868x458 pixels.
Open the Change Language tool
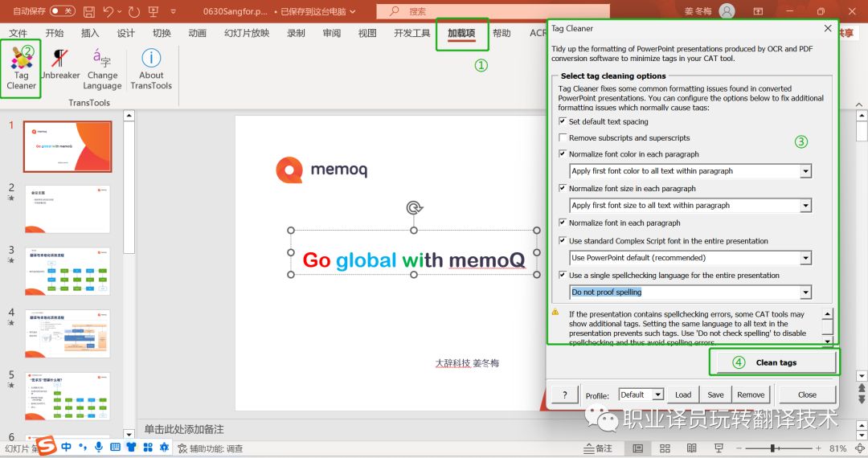(102, 68)
